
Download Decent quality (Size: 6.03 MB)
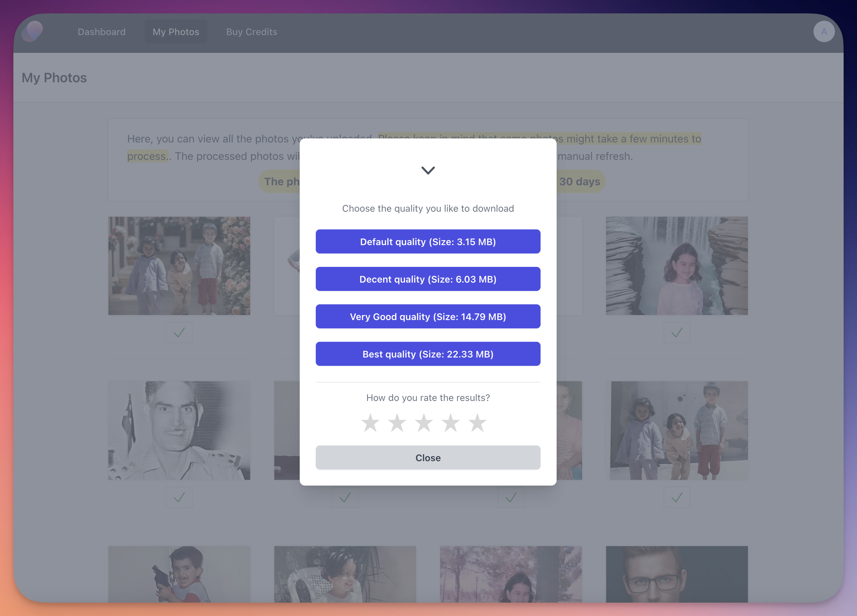click(428, 279)
